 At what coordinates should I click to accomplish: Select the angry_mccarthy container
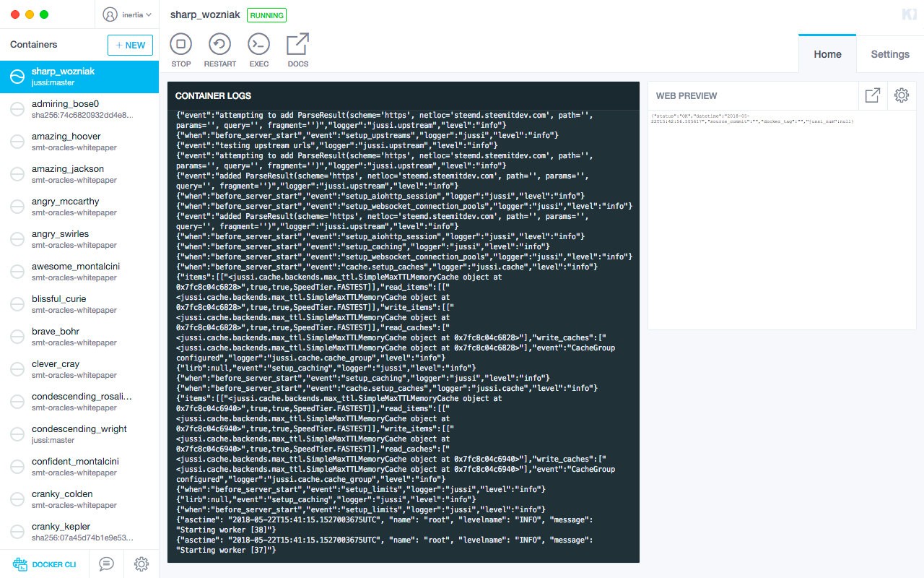pyautogui.click(x=79, y=207)
